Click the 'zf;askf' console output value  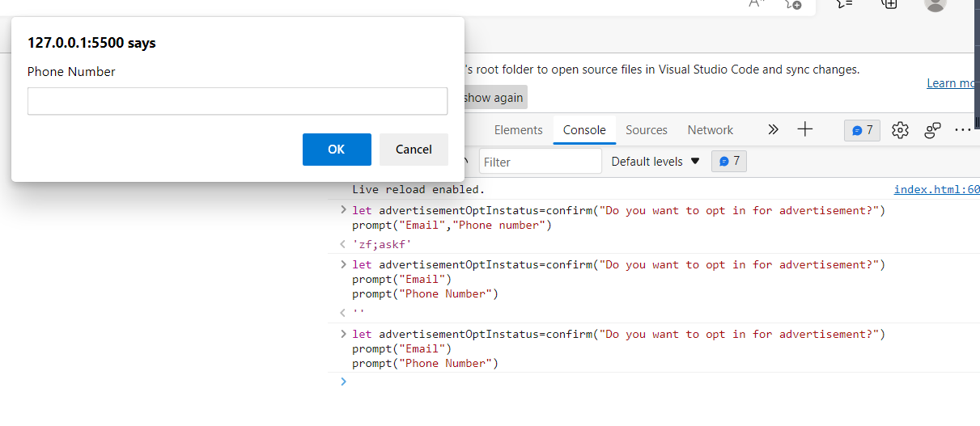[382, 243]
